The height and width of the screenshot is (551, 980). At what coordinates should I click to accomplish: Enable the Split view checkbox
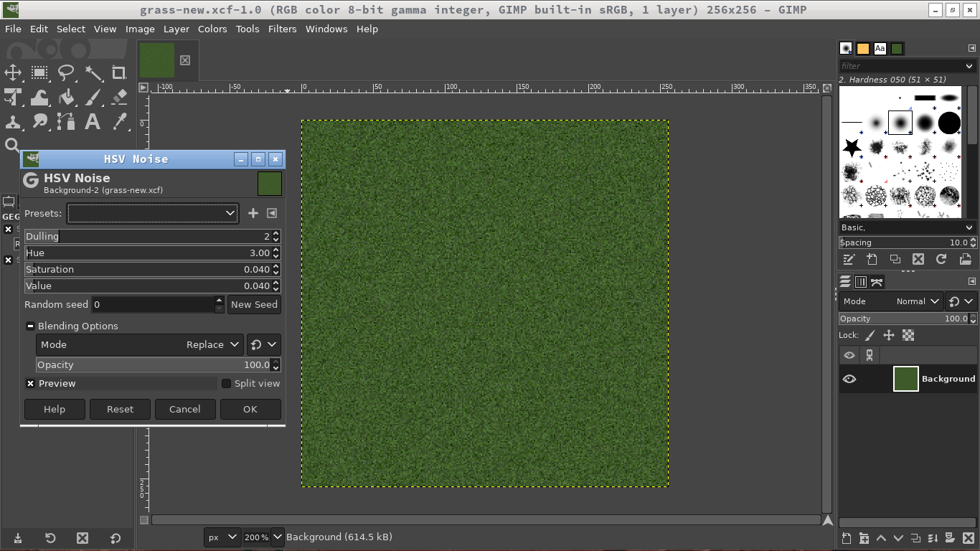[227, 384]
